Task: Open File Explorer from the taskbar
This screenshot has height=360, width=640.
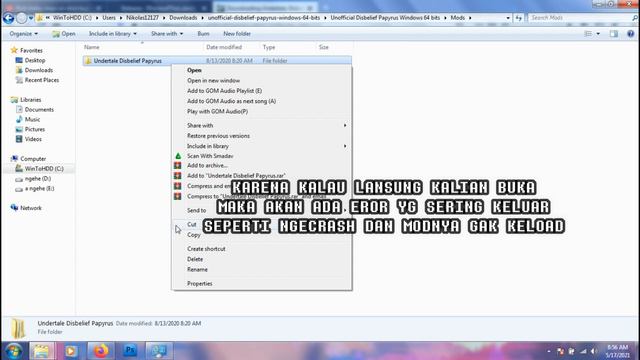Action: 41,351
